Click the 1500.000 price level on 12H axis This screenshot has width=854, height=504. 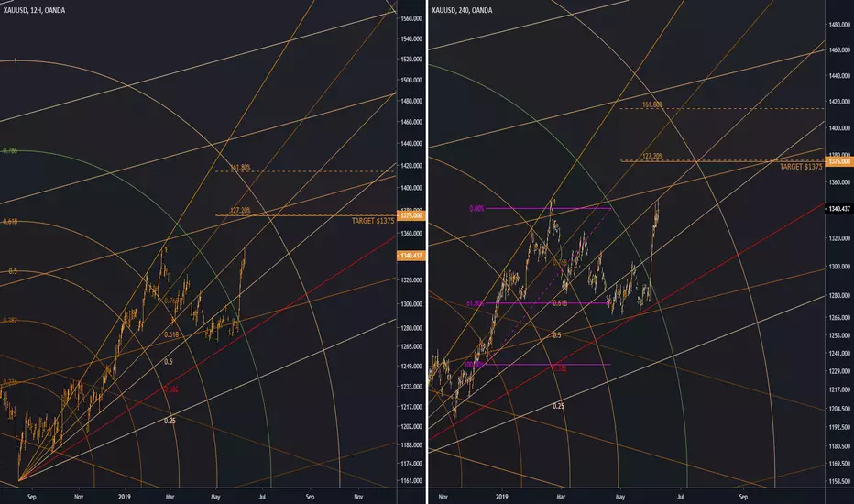(411, 80)
